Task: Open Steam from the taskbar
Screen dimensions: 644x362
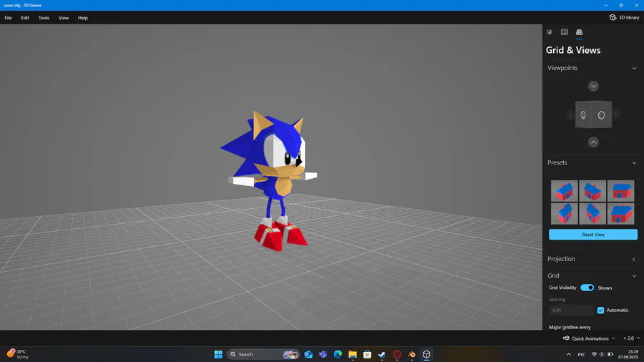Action: [382, 354]
